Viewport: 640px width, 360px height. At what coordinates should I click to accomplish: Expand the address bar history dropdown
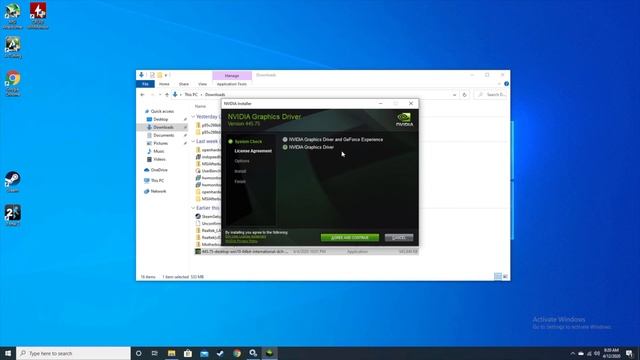(455, 95)
